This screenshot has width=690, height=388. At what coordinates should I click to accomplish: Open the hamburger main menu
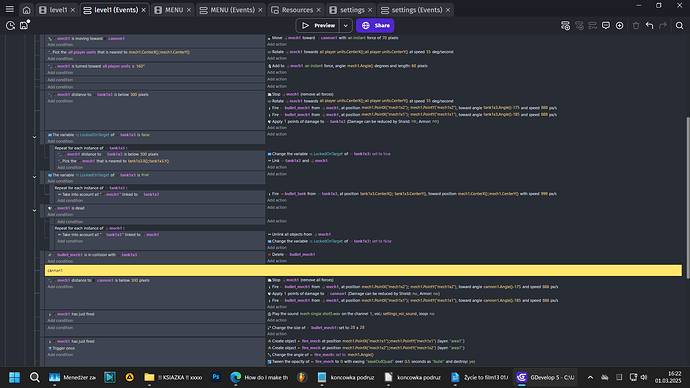point(9,9)
